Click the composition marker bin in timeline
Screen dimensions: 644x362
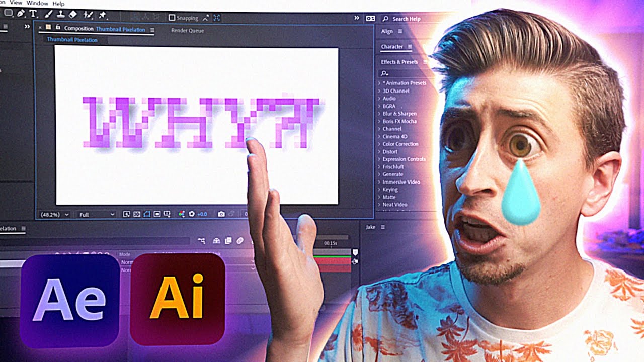[x=355, y=252]
